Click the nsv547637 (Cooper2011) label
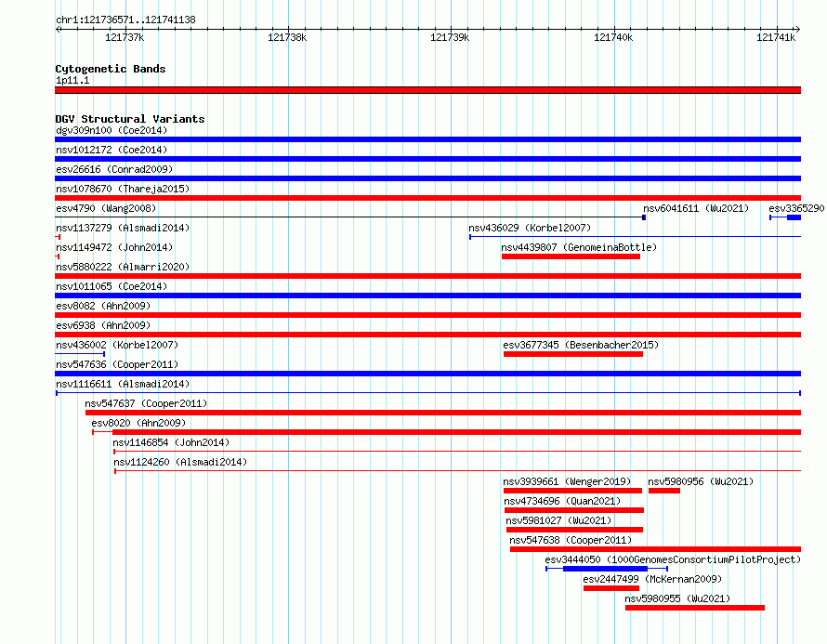 [x=146, y=403]
